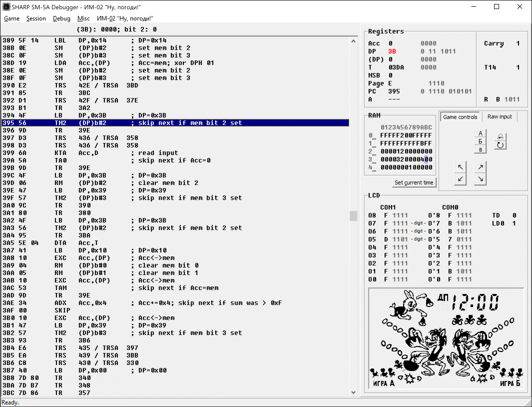Select the RM clear bit line at 39D
Screen dimensions: 532x407
(x=175, y=183)
